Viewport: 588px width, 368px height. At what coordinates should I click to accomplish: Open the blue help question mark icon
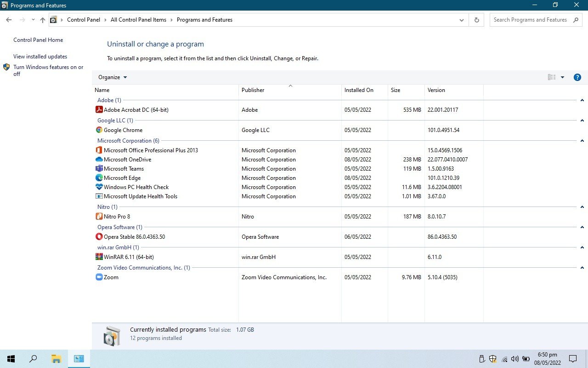[x=577, y=77]
